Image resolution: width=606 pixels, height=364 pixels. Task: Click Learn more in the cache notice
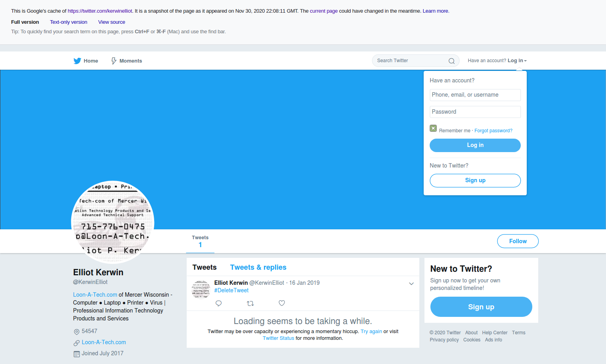[436, 11]
